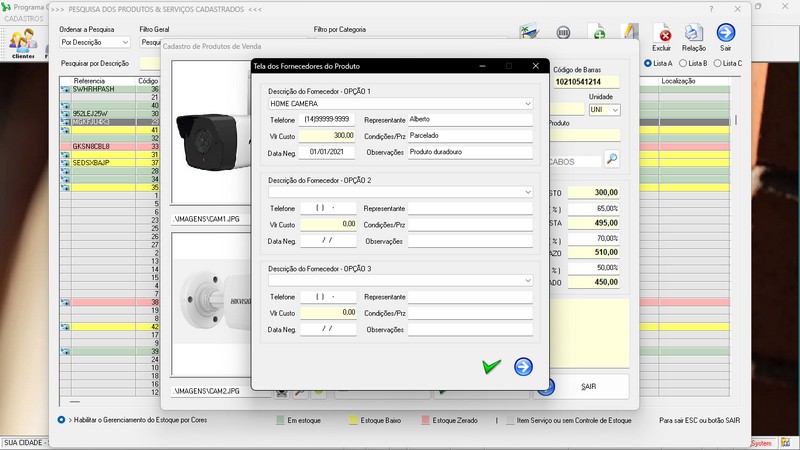Click the Sair blue arrow toolbar icon

click(726, 34)
